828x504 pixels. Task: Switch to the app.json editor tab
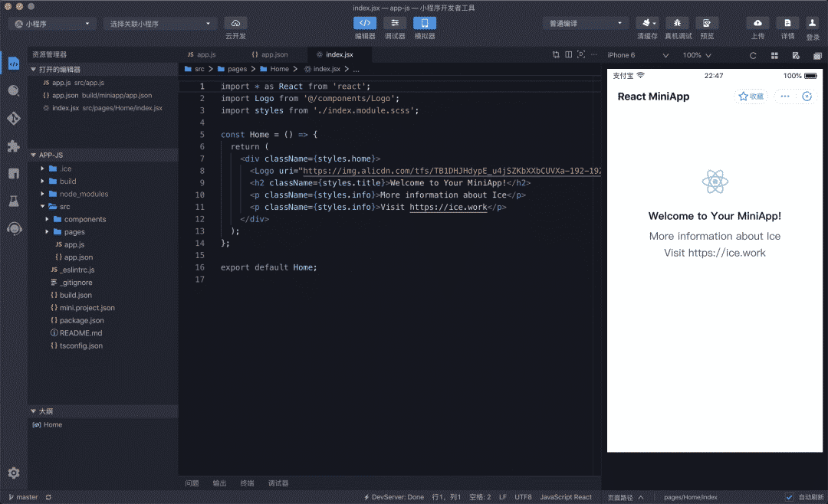(x=274, y=55)
